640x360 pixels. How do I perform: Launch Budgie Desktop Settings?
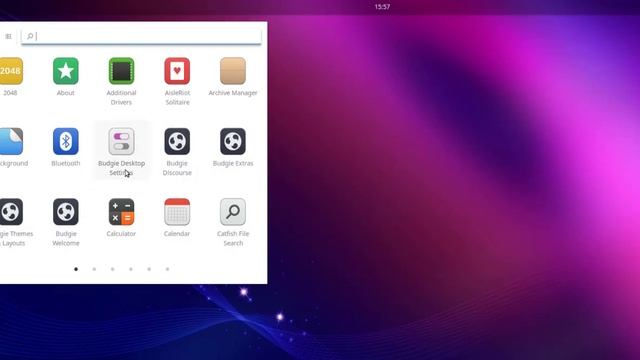(121, 142)
